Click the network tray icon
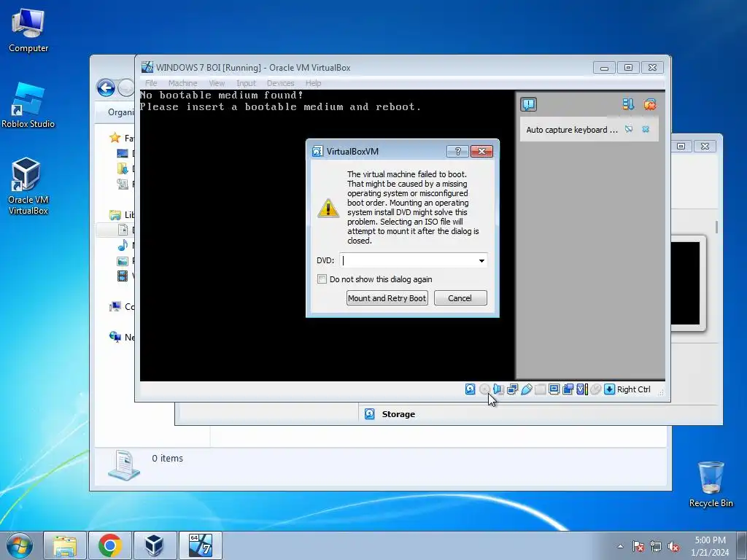The image size is (747, 560). click(656, 546)
